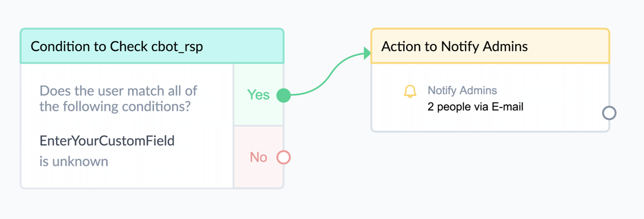
Task: Click 'the following conditions?' text line
Action: [x=115, y=107]
